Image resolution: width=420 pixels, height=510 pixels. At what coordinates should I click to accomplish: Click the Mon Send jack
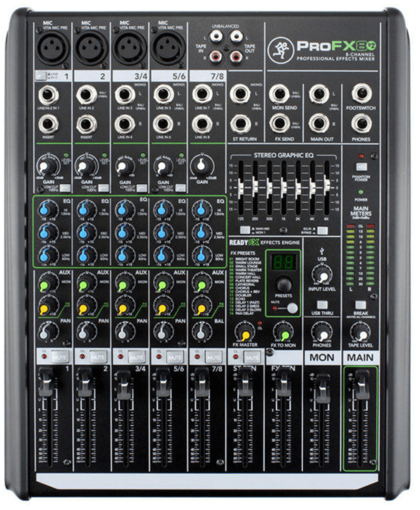(x=279, y=94)
